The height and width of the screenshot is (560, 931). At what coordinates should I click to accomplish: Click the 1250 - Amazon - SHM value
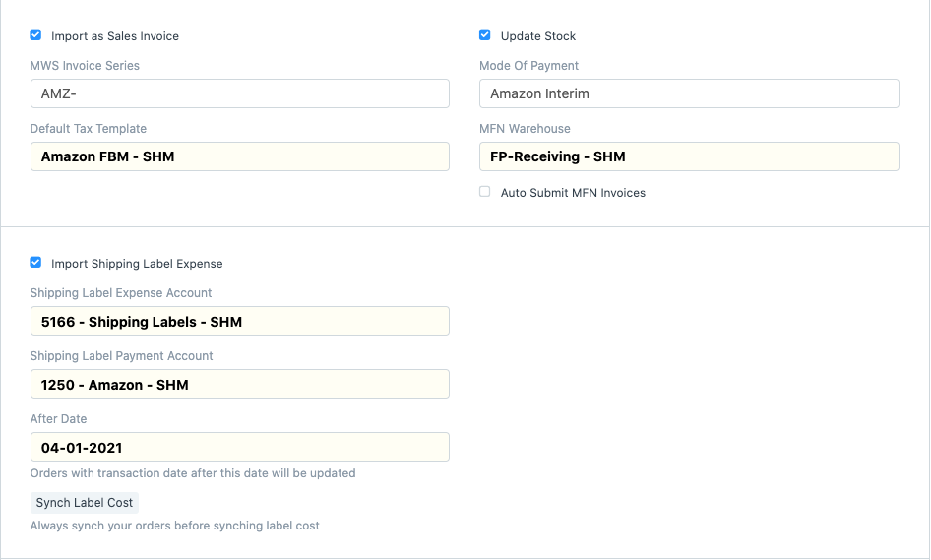[114, 385]
